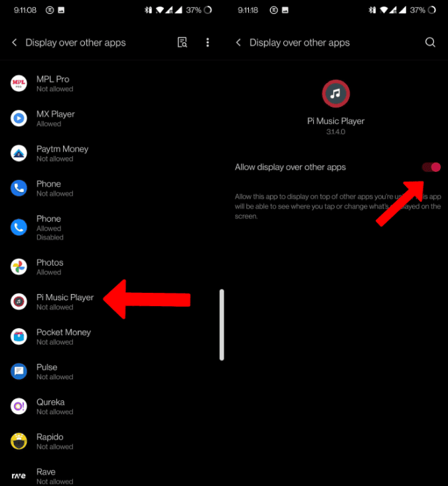Tap the MPL Pro app icon

[19, 84]
